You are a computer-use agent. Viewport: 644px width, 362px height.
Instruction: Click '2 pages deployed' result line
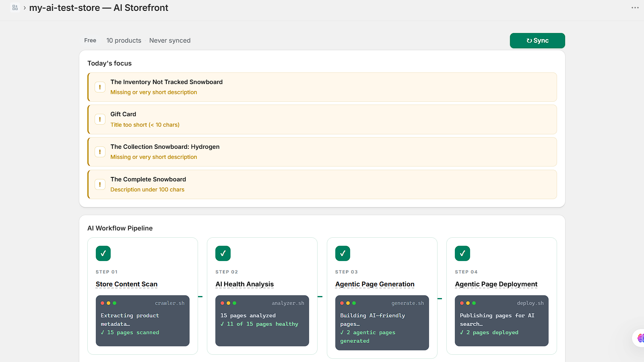point(489,333)
